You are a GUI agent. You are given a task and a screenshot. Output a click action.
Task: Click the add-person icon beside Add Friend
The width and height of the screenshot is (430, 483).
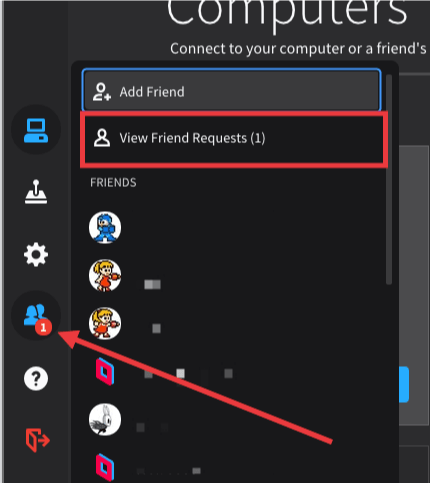tap(102, 92)
